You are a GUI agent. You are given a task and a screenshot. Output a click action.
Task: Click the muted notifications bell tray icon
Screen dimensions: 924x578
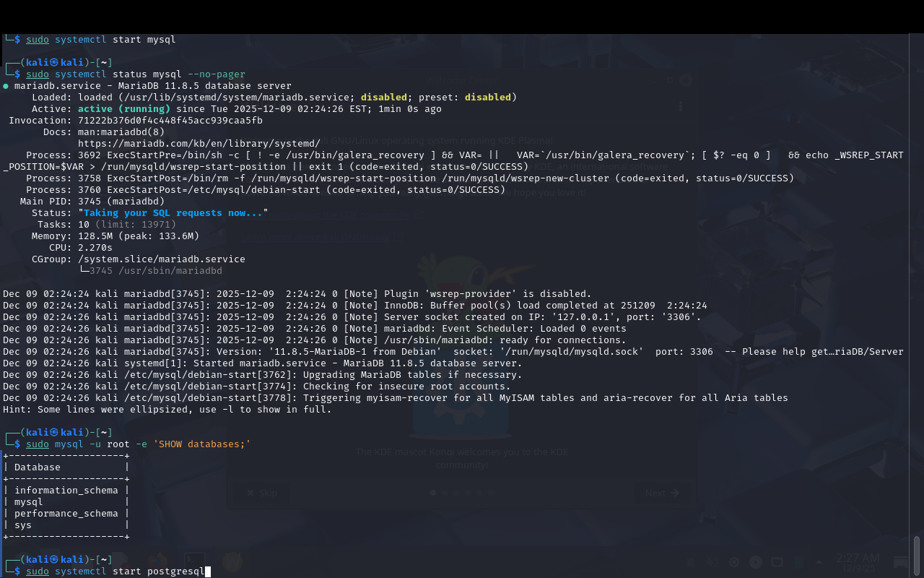689,562
